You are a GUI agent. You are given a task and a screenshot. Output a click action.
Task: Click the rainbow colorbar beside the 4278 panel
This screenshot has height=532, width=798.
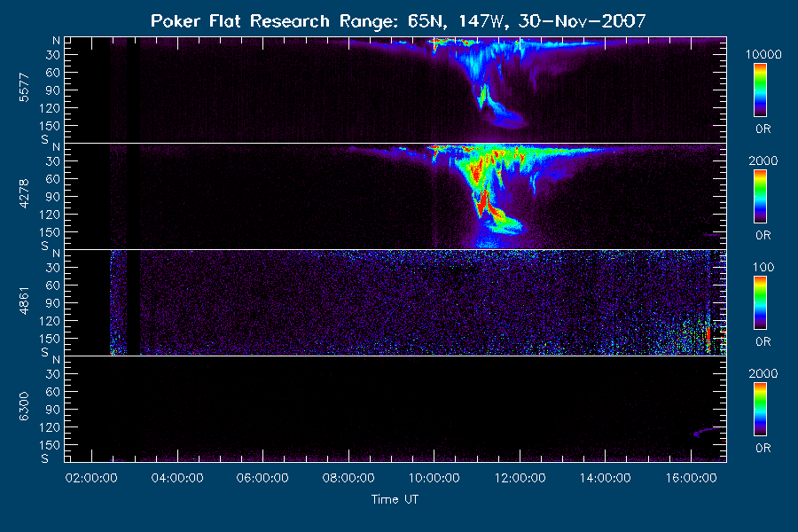coord(761,197)
